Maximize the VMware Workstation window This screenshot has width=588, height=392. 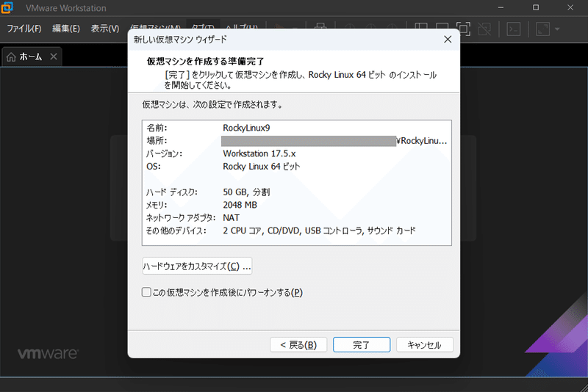(x=536, y=7)
